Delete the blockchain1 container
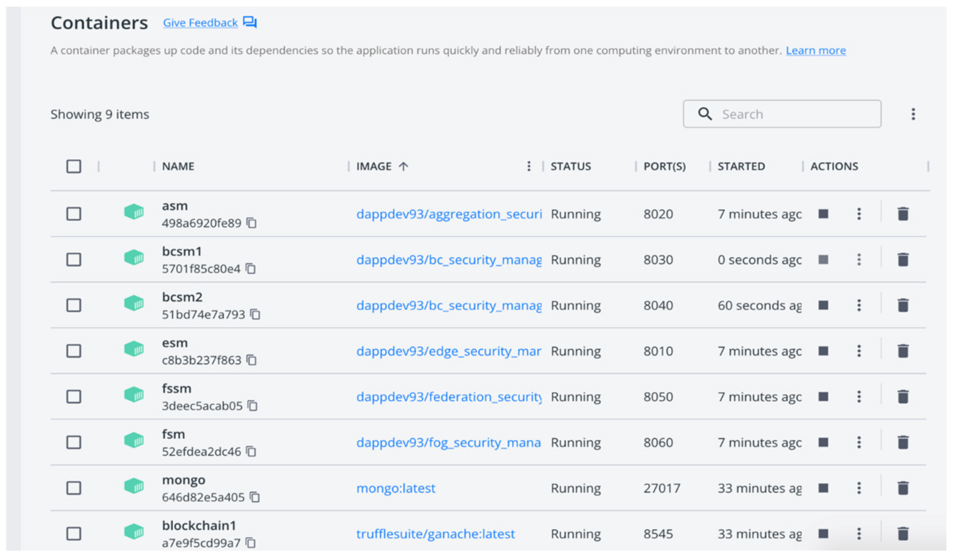This screenshot has height=560, width=955. [x=902, y=533]
